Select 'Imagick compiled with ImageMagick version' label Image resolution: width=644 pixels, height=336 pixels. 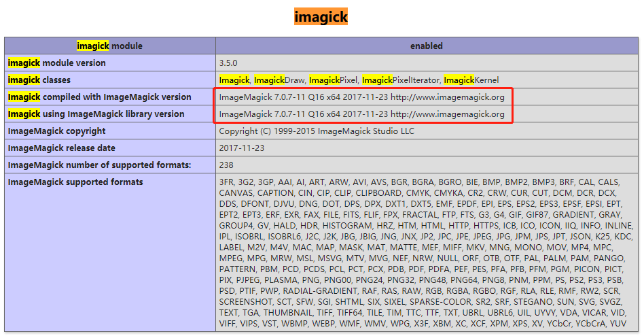point(99,97)
